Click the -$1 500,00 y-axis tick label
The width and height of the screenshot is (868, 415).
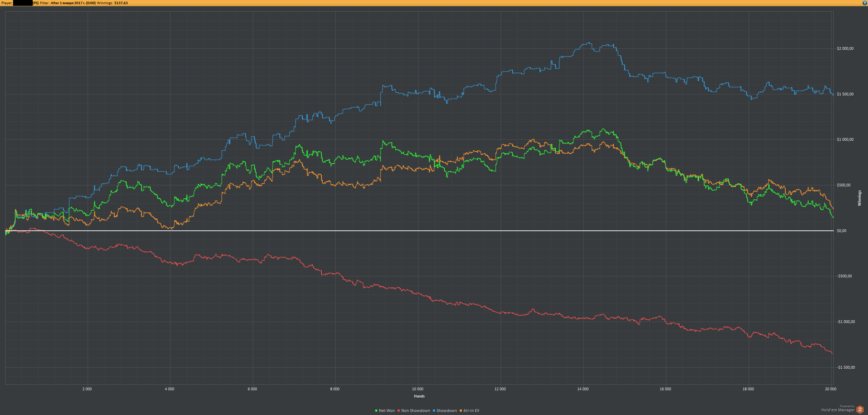(846, 367)
